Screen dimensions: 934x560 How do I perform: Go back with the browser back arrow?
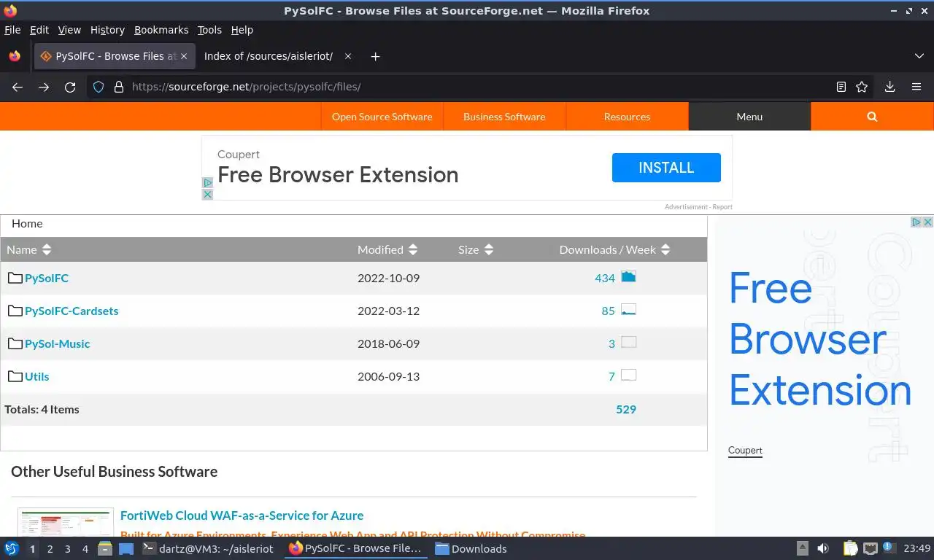pyautogui.click(x=18, y=87)
